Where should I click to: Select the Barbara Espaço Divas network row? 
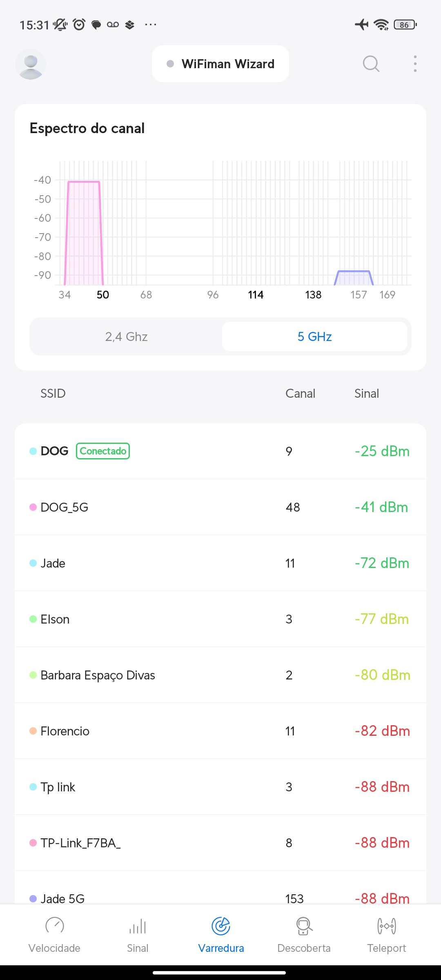point(220,675)
